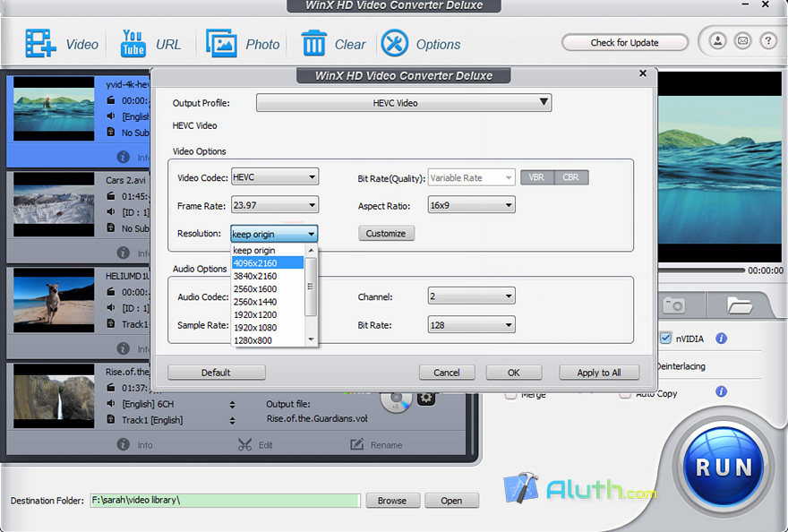788x532 pixels.
Task: Open the audio Bit Rate dropdown
Action: point(471,325)
